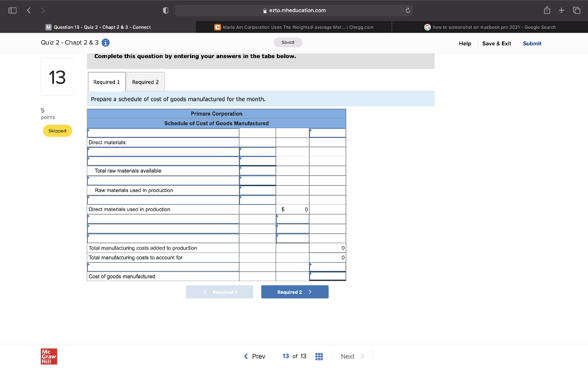The width and height of the screenshot is (588, 368).
Task: Switch to the Chegg.com browser tab
Action: [x=293, y=27]
